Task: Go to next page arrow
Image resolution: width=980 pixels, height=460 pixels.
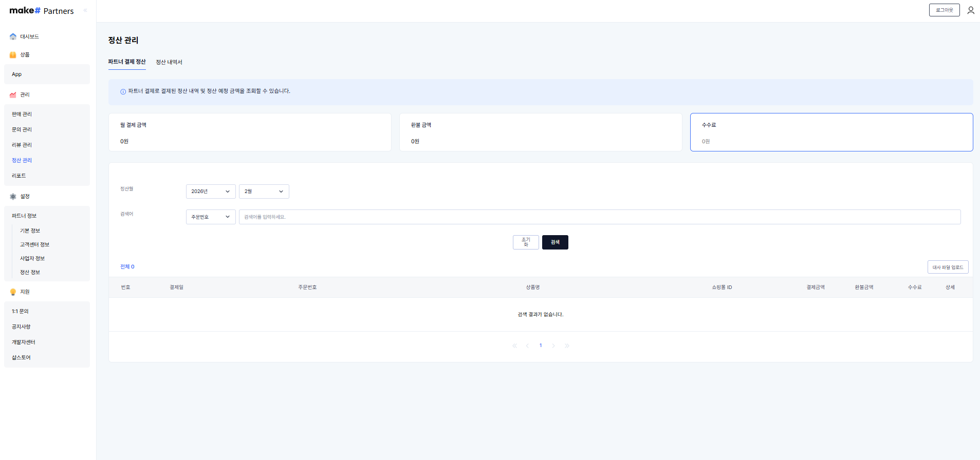Action: (553, 346)
